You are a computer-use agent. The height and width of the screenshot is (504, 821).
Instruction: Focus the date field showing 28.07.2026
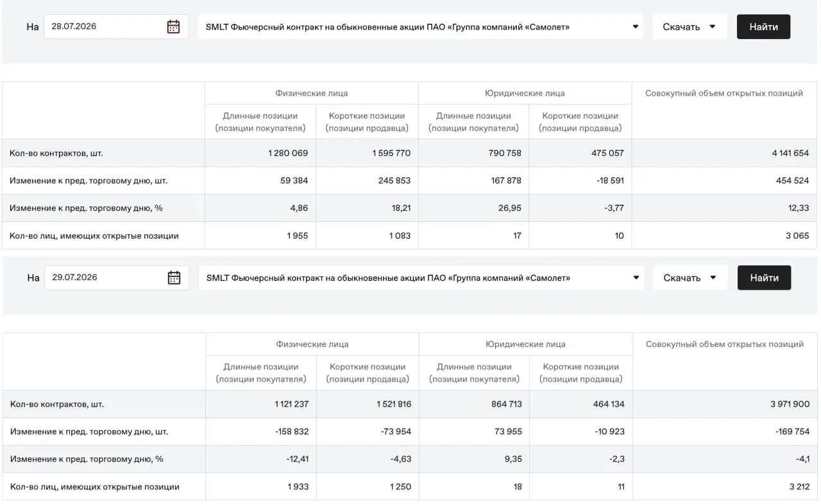(116, 27)
